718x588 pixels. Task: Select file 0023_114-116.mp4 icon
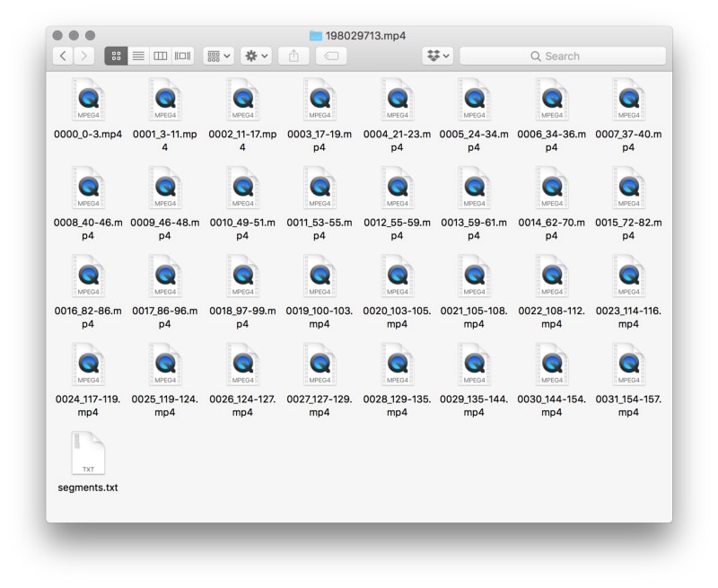click(x=629, y=276)
